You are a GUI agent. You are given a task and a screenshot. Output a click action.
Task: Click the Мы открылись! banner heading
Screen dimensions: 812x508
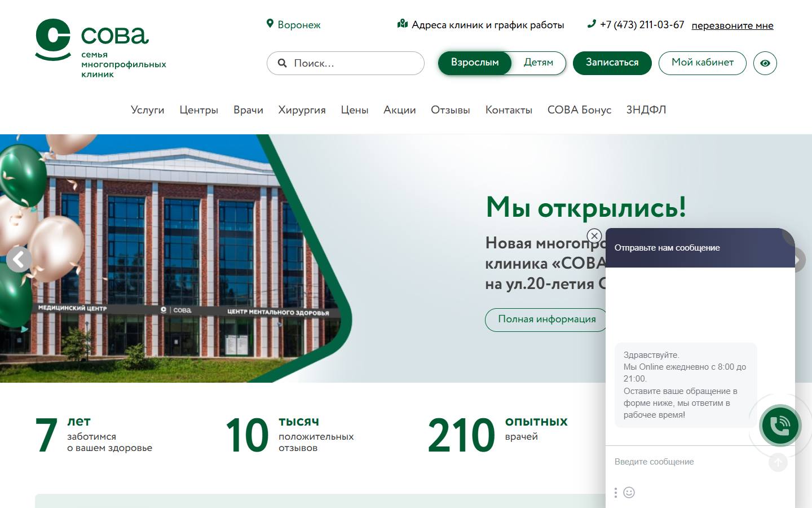pyautogui.click(x=586, y=207)
